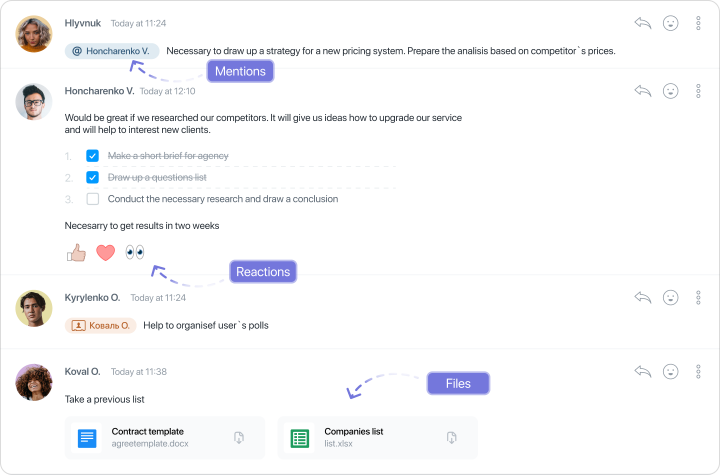
Task: Download the Companies list xlsx file
Action: tap(451, 437)
